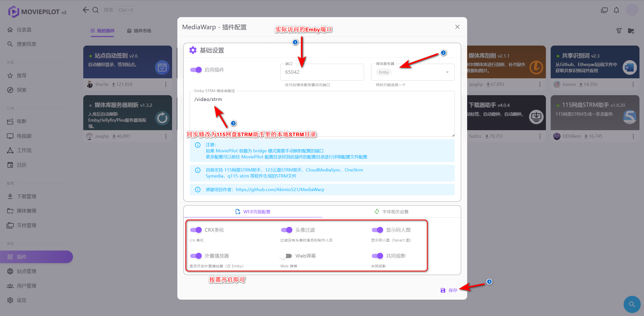This screenshot has height=316, width=644.
Task: Open 电视剧 subscriptions in sidebar
Action: pos(36,136)
